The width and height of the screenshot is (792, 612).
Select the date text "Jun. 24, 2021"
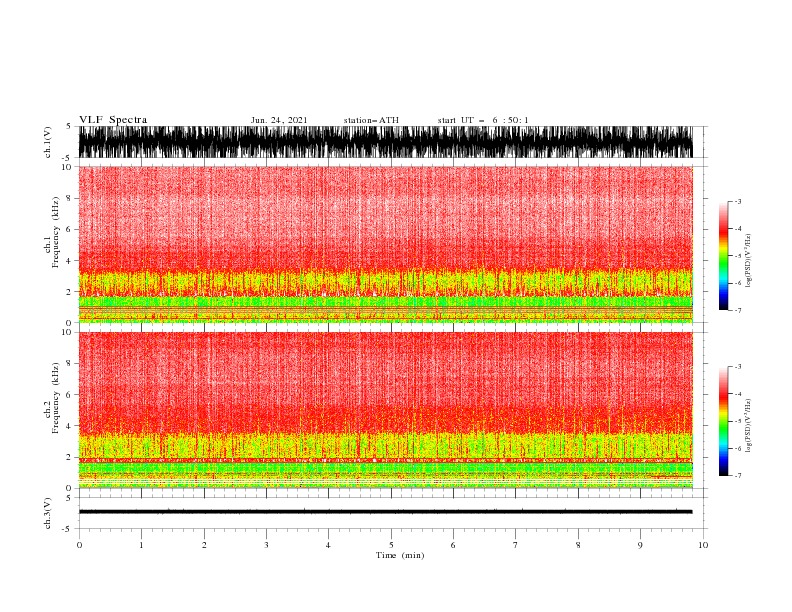coord(279,120)
